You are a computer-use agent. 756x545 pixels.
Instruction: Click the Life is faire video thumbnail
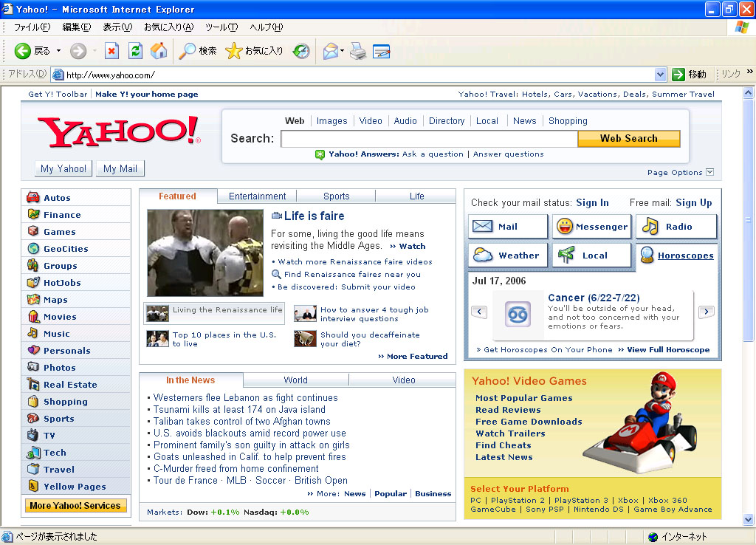(x=205, y=253)
